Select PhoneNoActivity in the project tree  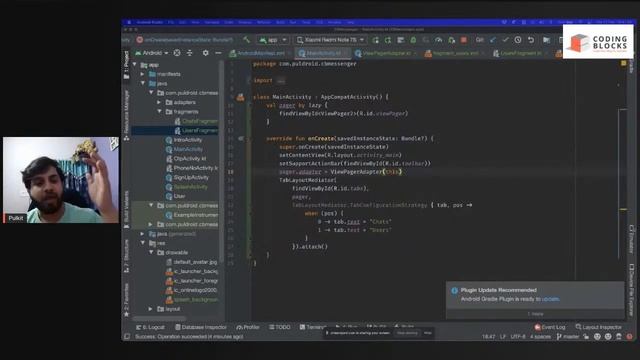click(192, 168)
